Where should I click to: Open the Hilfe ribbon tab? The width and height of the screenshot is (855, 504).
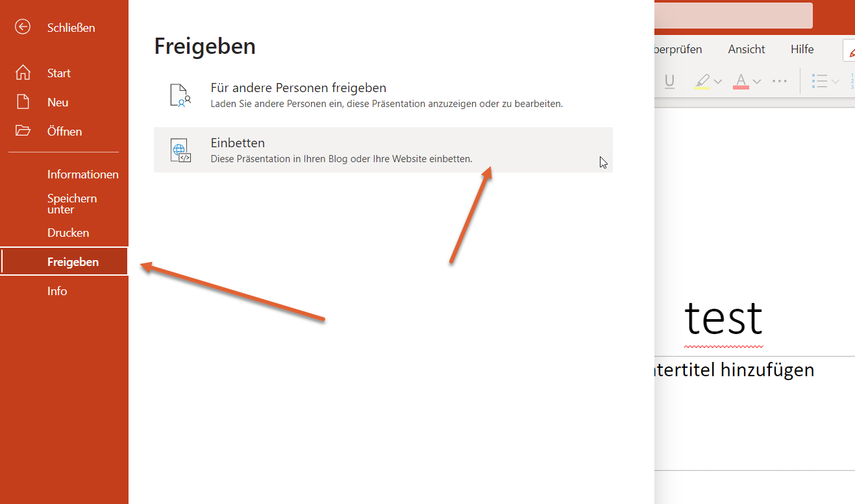(802, 49)
